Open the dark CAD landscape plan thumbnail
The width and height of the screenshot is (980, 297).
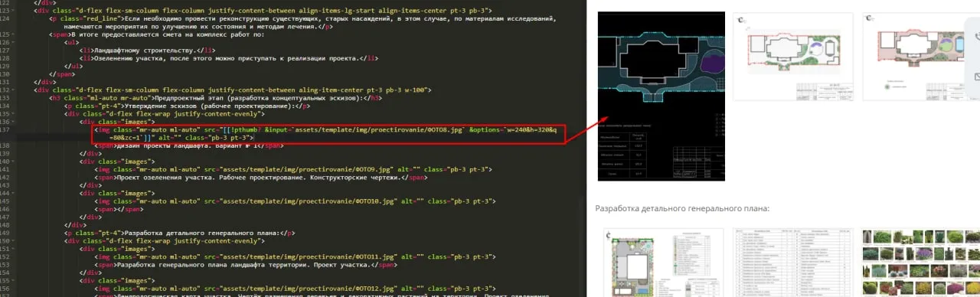661,96
